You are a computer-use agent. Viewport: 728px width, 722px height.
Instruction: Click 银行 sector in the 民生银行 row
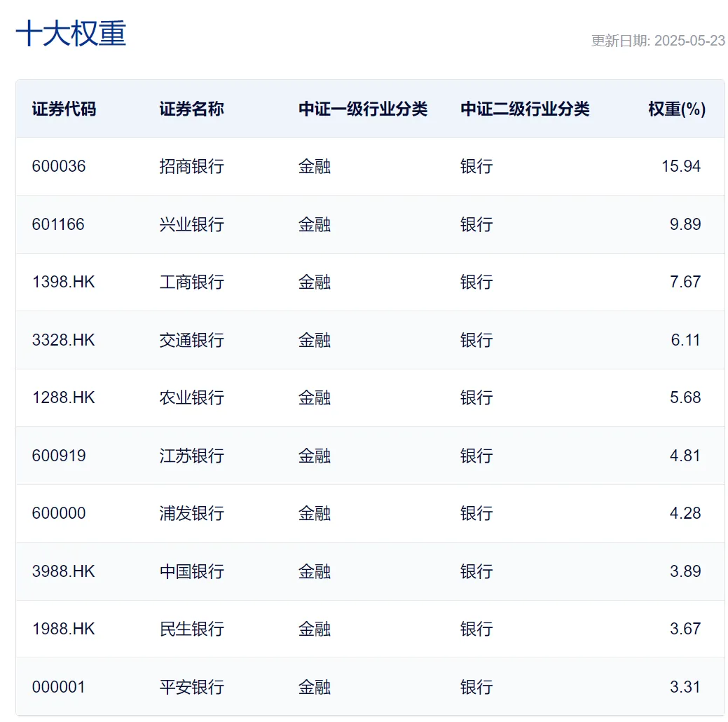[x=476, y=629]
